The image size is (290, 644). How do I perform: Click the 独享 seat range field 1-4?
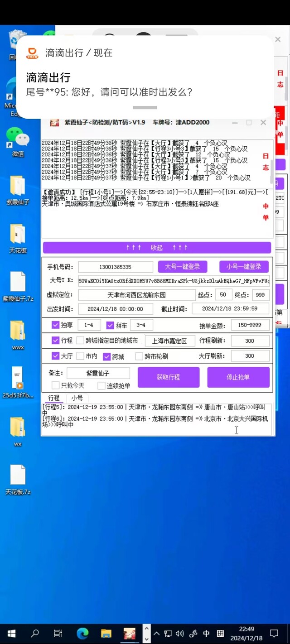click(x=89, y=325)
